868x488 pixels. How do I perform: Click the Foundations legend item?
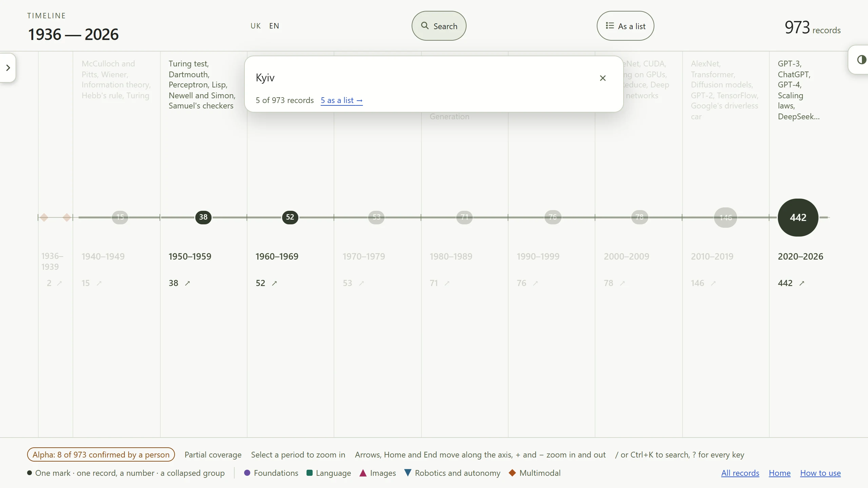(x=271, y=473)
